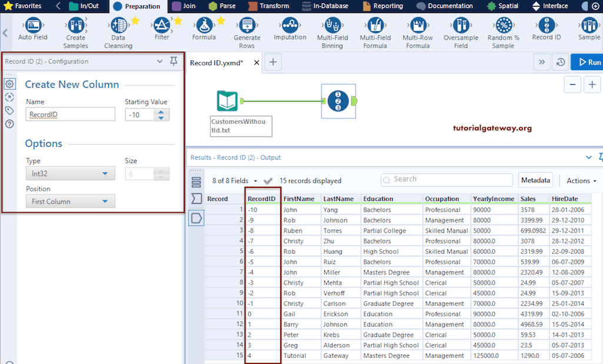Click the Multi-Row Formula tool icon
Viewport: 603px width, 364px height.
point(417,25)
